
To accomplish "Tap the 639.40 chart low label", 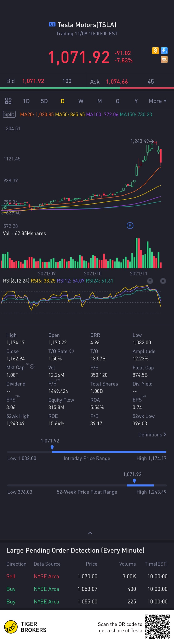I will [x=13, y=213].
